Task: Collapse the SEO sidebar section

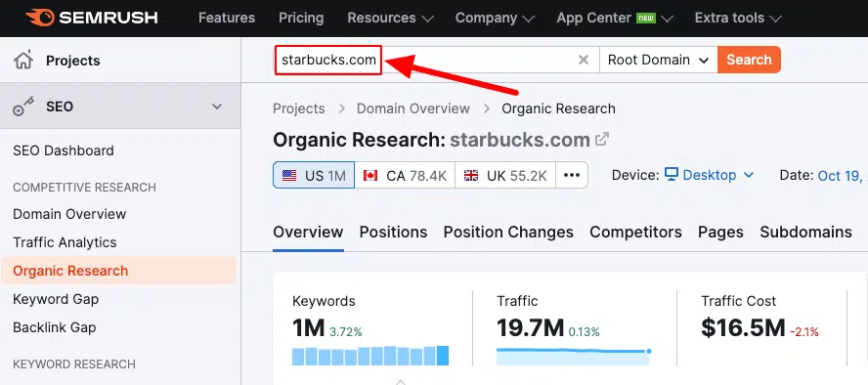Action: coord(217,107)
